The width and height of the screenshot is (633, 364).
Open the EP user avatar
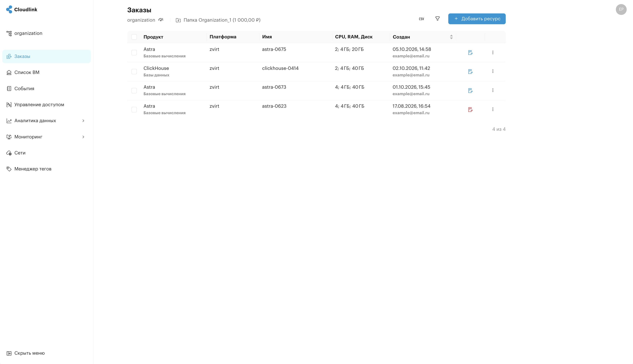pyautogui.click(x=621, y=10)
